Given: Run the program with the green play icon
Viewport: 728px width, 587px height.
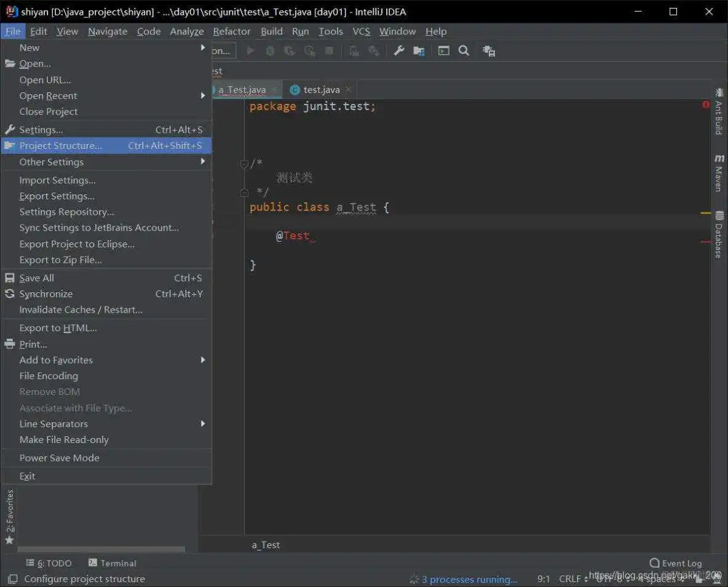Looking at the screenshot, I should [x=251, y=51].
